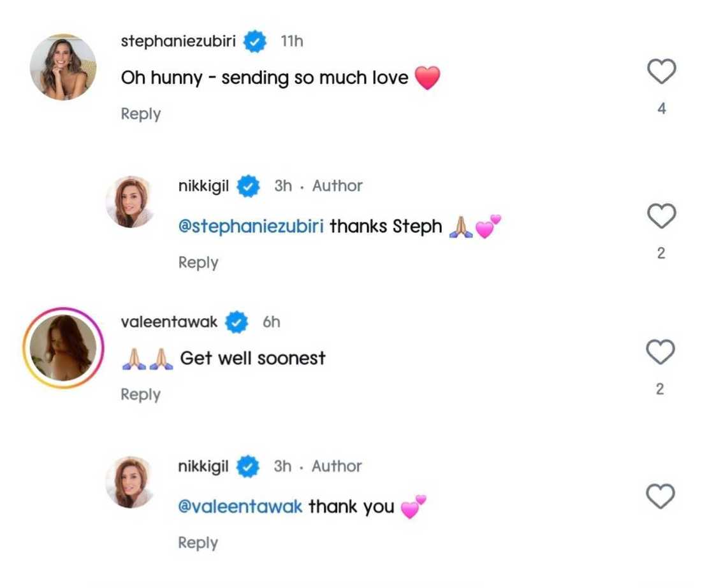Reply to valeentawak's comment
Viewport: 714px width, 588px height.
141,394
